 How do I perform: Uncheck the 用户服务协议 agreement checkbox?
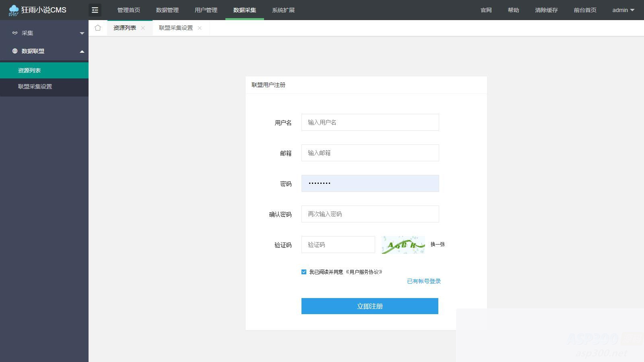[x=303, y=272]
